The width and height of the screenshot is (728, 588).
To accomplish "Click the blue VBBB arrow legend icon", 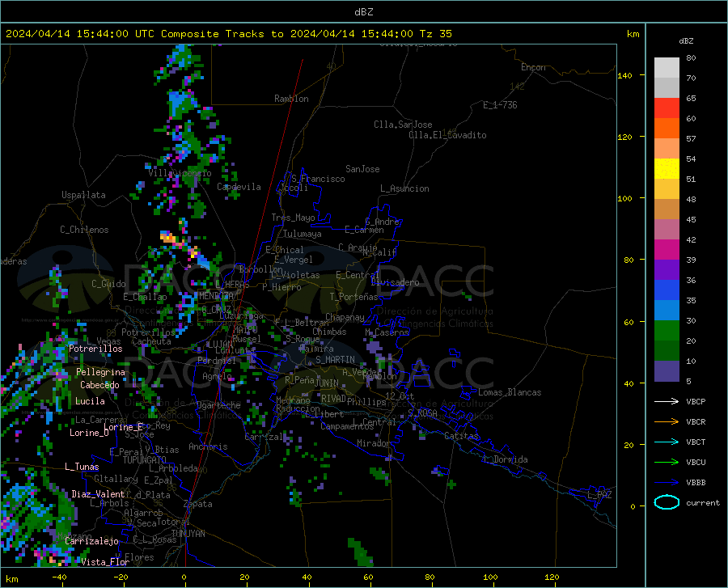I will 667,483.
